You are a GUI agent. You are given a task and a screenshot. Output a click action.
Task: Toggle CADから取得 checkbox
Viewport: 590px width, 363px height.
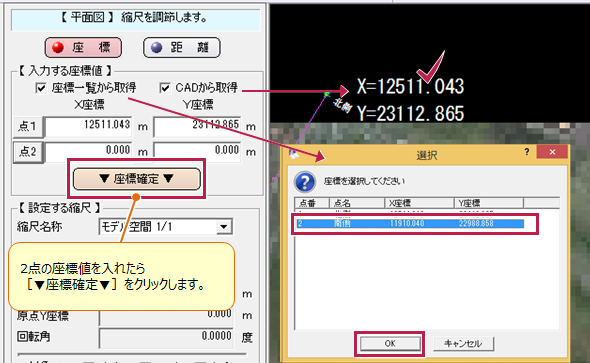(x=165, y=88)
